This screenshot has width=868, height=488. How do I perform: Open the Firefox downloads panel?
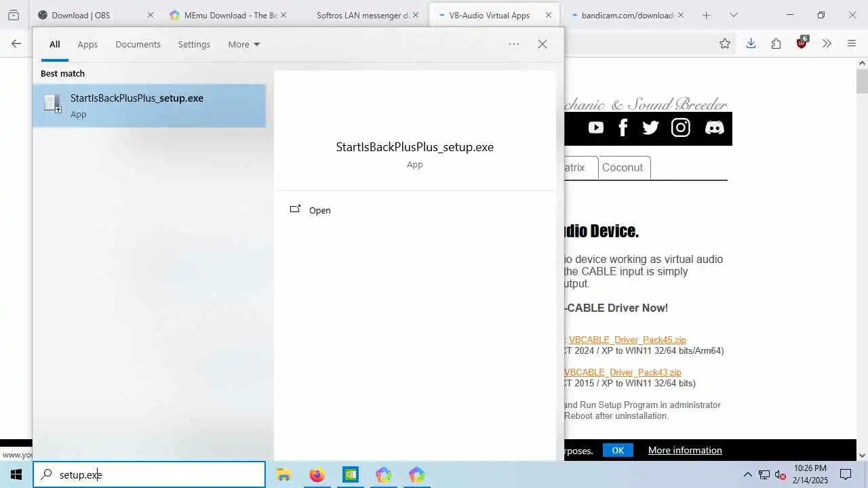tap(751, 43)
